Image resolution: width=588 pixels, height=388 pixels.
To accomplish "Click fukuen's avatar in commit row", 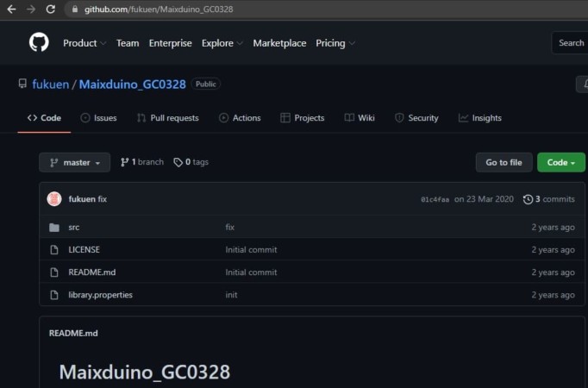I will tap(54, 199).
